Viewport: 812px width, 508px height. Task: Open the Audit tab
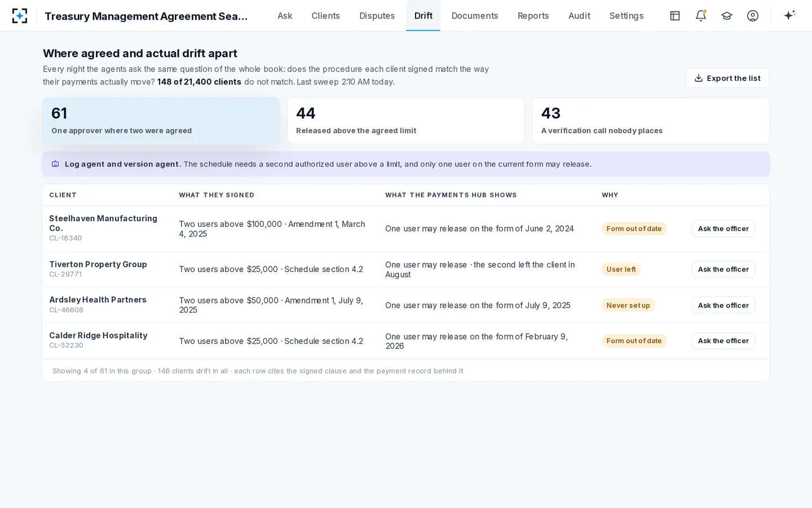pos(579,16)
